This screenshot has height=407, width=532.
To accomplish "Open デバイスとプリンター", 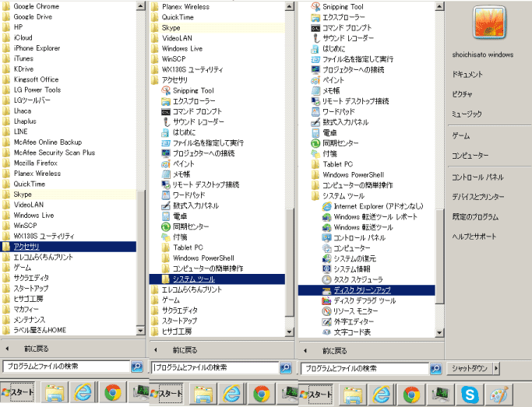I will point(477,197).
